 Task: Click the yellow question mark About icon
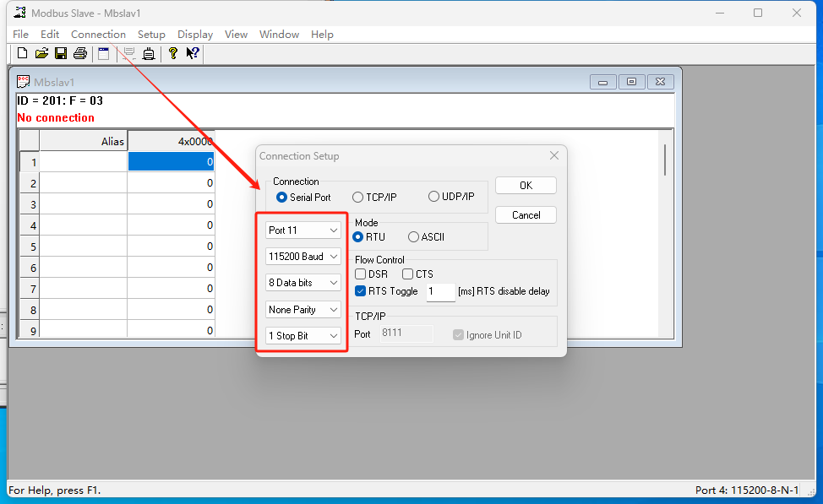point(173,54)
